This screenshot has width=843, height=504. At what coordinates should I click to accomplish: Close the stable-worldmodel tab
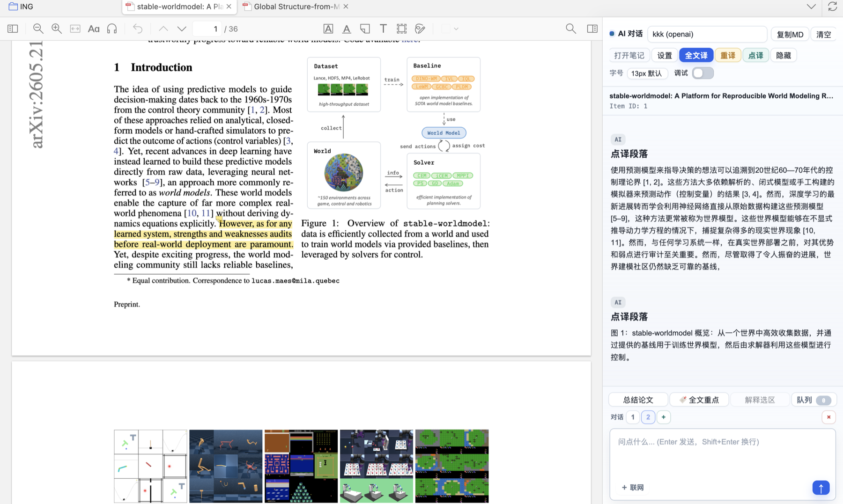point(229,7)
